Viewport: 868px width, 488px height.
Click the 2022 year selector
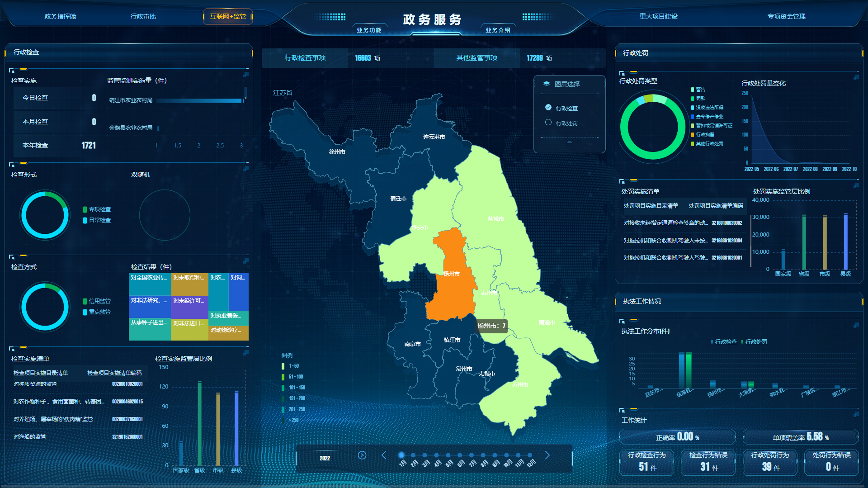coord(325,458)
